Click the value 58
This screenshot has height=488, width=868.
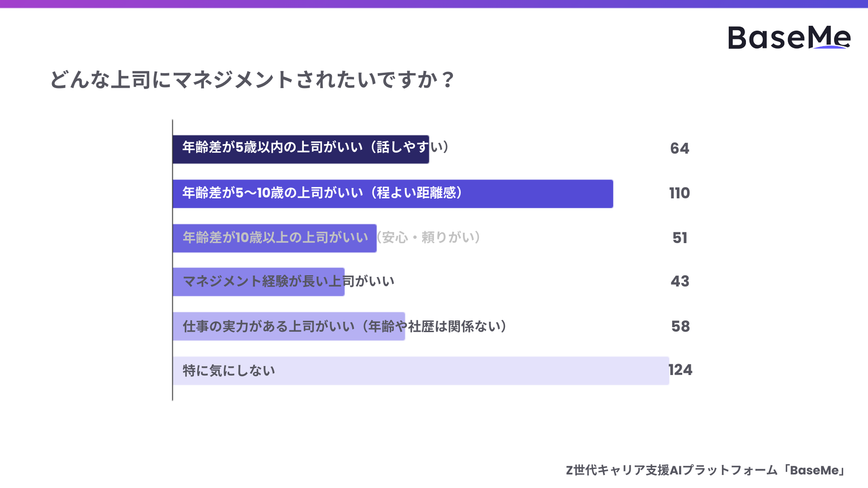point(680,326)
